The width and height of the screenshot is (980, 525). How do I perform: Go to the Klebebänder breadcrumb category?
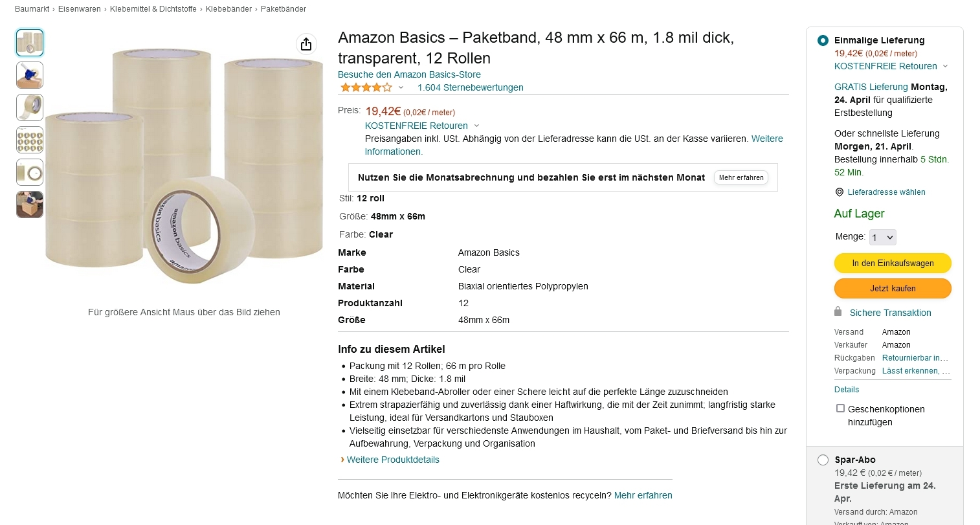tap(228, 9)
